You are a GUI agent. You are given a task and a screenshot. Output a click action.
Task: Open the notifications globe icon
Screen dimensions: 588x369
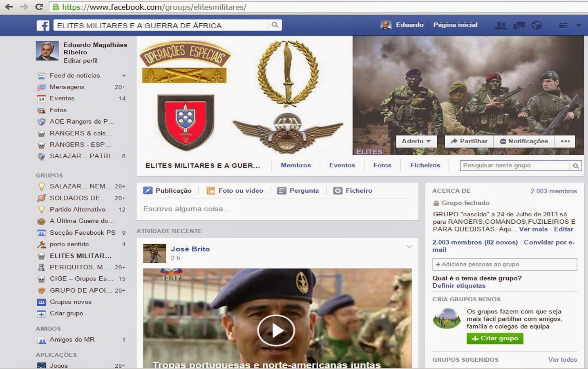coord(537,25)
